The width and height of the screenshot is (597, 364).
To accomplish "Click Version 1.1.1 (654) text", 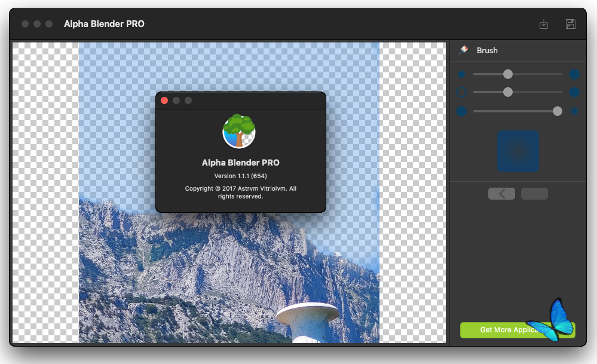I will [x=241, y=176].
